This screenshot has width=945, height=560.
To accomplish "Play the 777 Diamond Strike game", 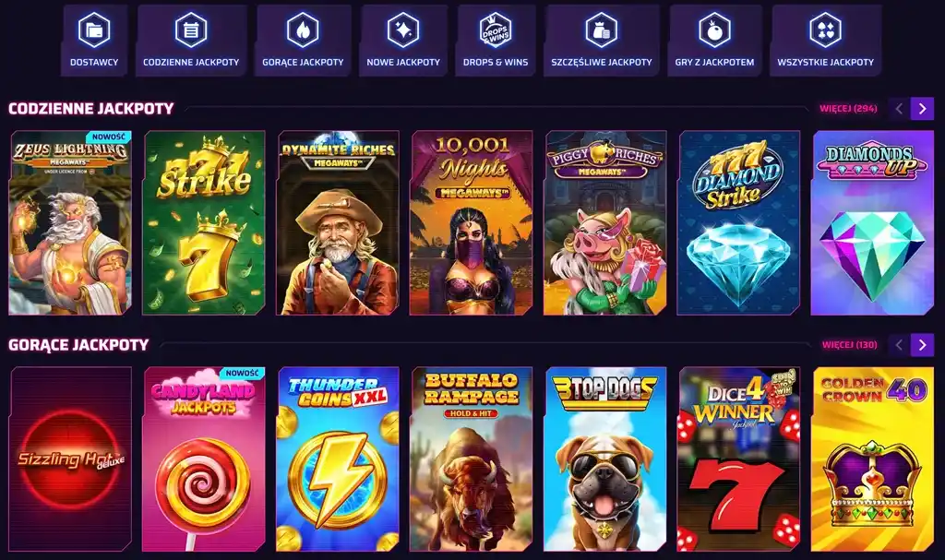I will (x=739, y=222).
